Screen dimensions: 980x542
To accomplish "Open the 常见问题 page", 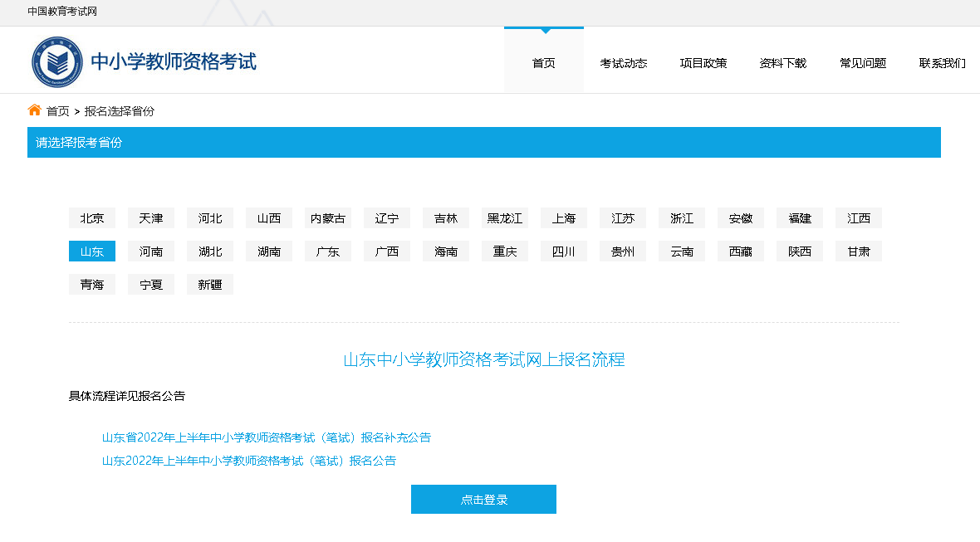I will [x=862, y=63].
